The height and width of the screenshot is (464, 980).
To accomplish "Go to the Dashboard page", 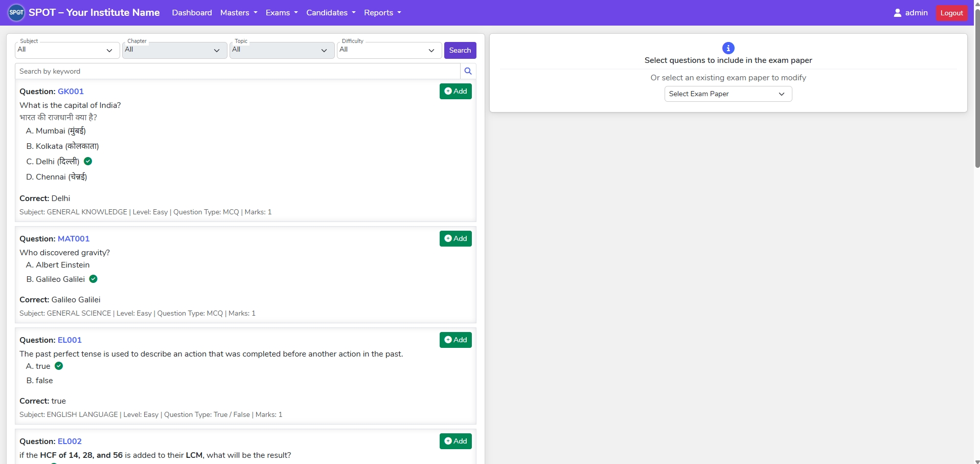I will 192,13.
